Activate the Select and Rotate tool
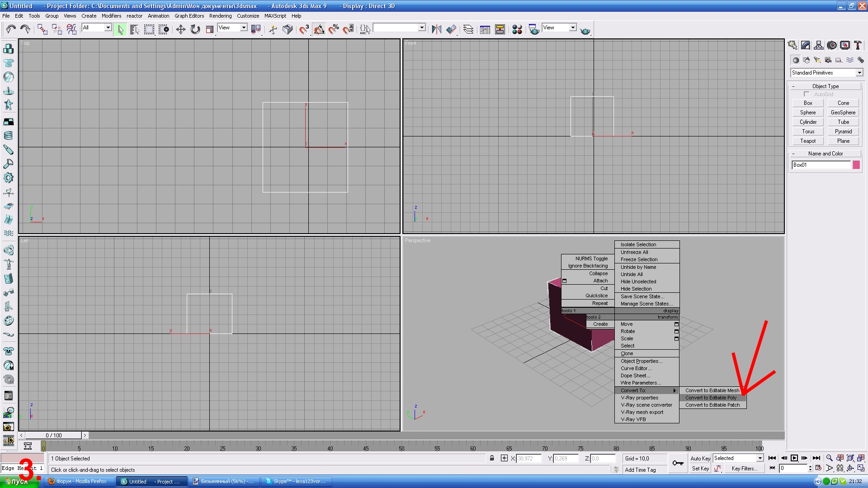 tap(195, 29)
